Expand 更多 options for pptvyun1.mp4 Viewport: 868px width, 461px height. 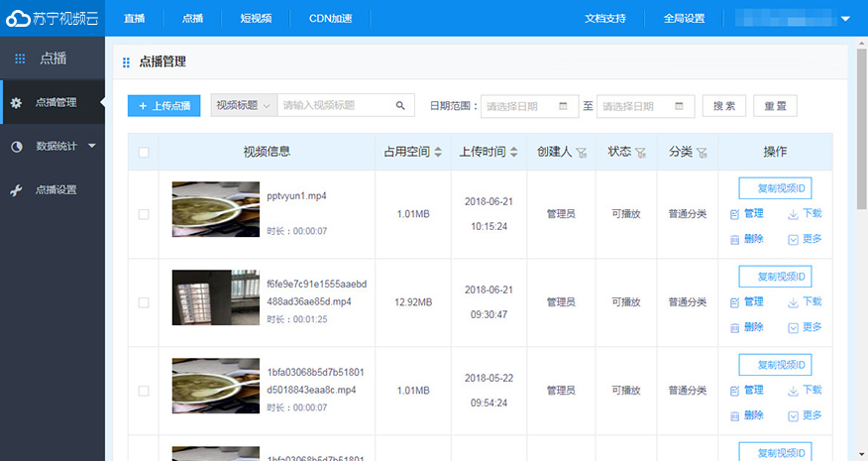[x=805, y=239]
